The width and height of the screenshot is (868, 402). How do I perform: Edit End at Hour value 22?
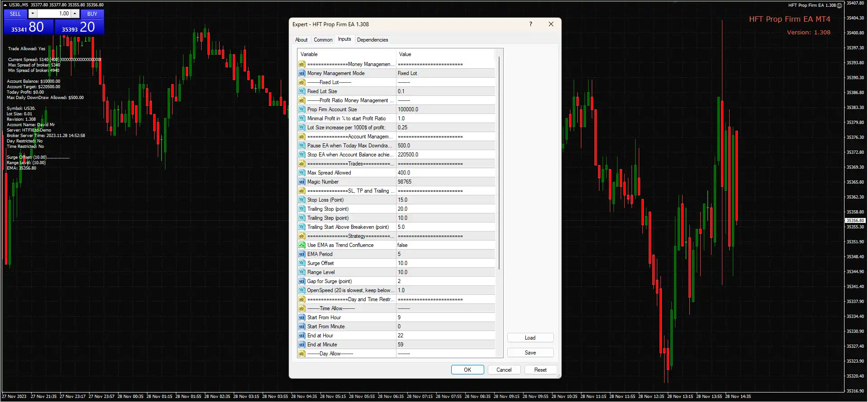(x=446, y=336)
